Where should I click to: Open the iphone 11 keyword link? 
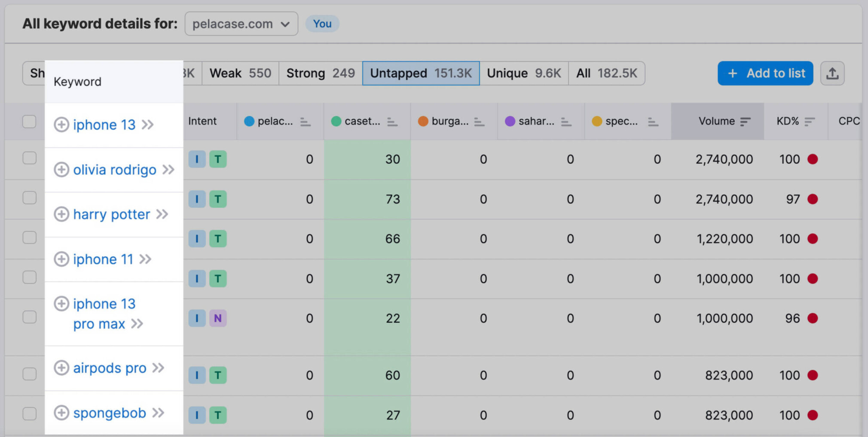(103, 259)
